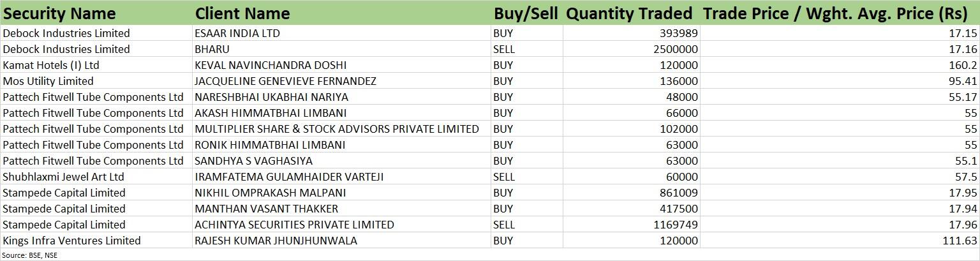Click the BHARU client cell
Screen dimensions: 980x261
341,49
